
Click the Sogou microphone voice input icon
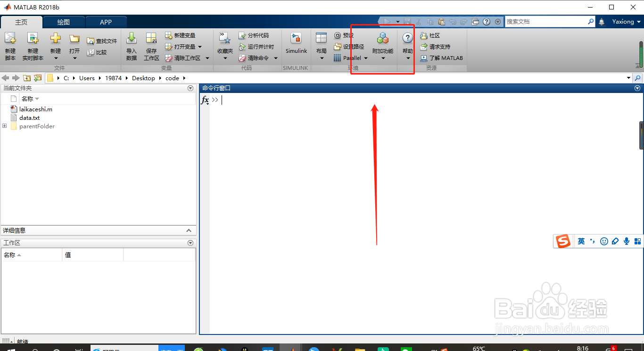tap(627, 241)
